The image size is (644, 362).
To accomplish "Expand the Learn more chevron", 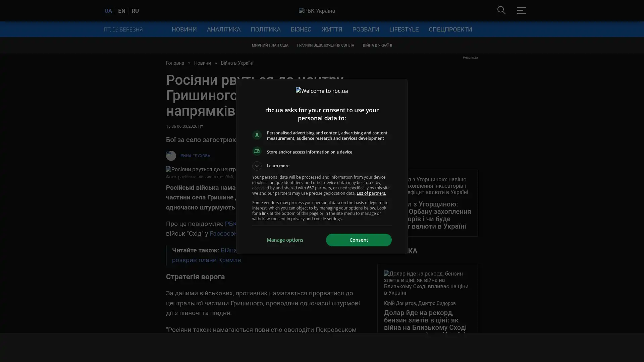I will pyautogui.click(x=257, y=166).
